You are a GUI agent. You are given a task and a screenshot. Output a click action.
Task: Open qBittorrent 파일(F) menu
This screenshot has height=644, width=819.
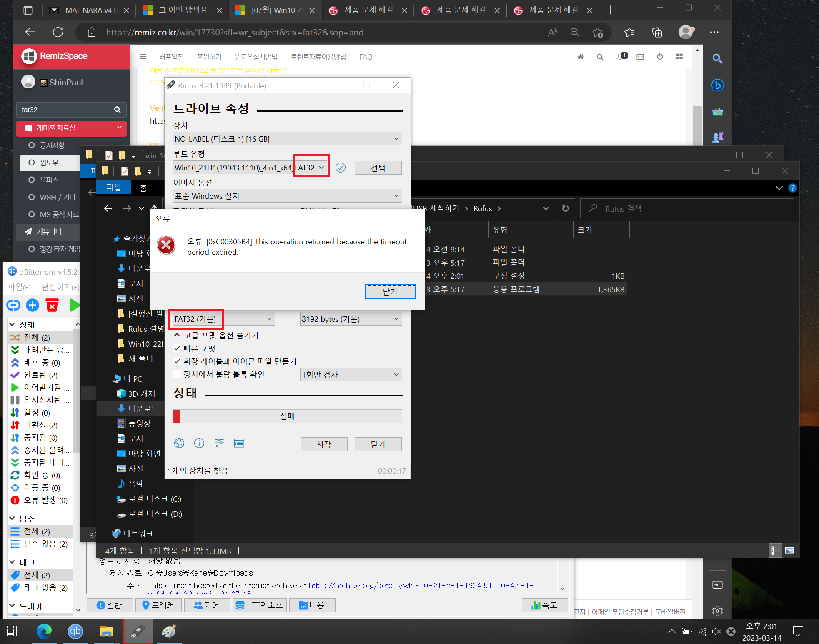[19, 287]
